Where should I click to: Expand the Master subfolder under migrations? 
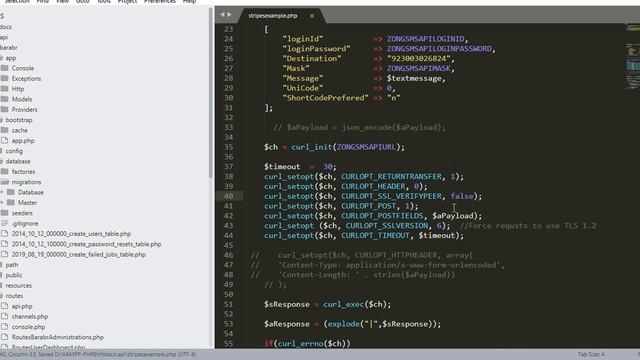pyautogui.click(x=2, y=202)
